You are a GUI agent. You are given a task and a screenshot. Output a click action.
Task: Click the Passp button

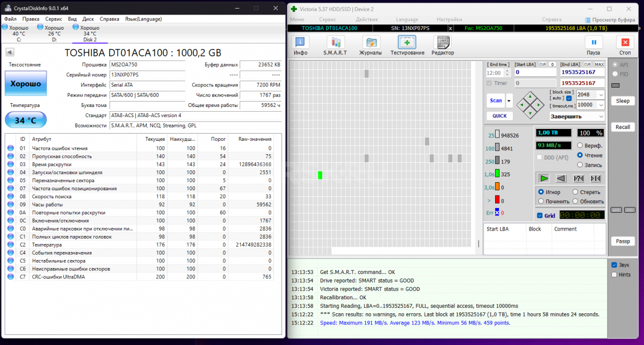click(623, 241)
